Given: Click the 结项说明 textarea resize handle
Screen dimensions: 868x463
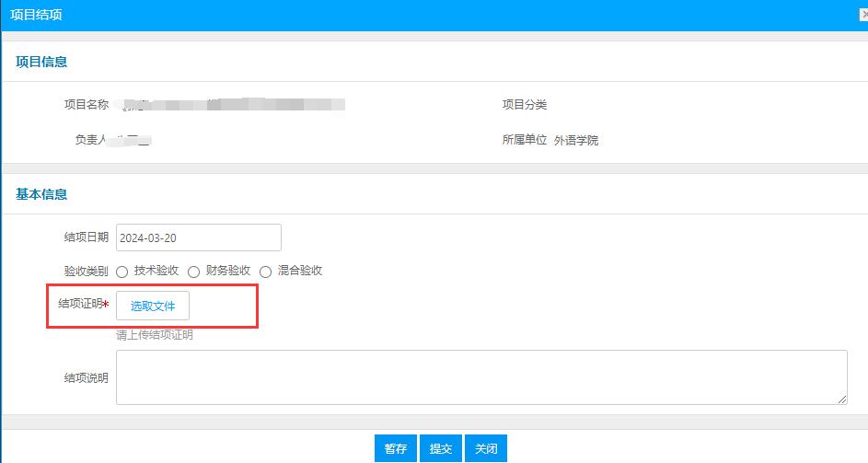Looking at the screenshot, I should coord(842,399).
